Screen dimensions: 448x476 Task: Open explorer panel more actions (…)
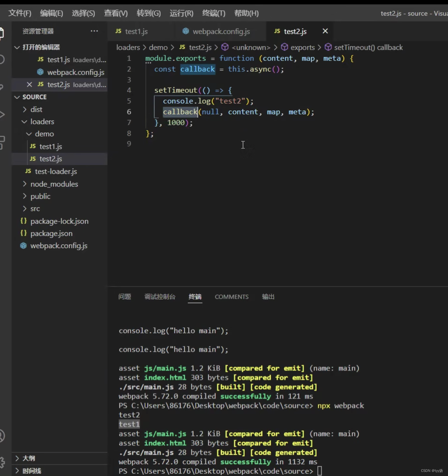pyautogui.click(x=94, y=31)
